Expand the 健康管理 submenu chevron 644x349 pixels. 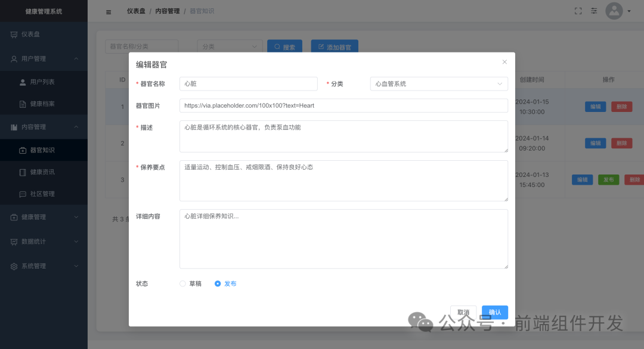[75, 217]
